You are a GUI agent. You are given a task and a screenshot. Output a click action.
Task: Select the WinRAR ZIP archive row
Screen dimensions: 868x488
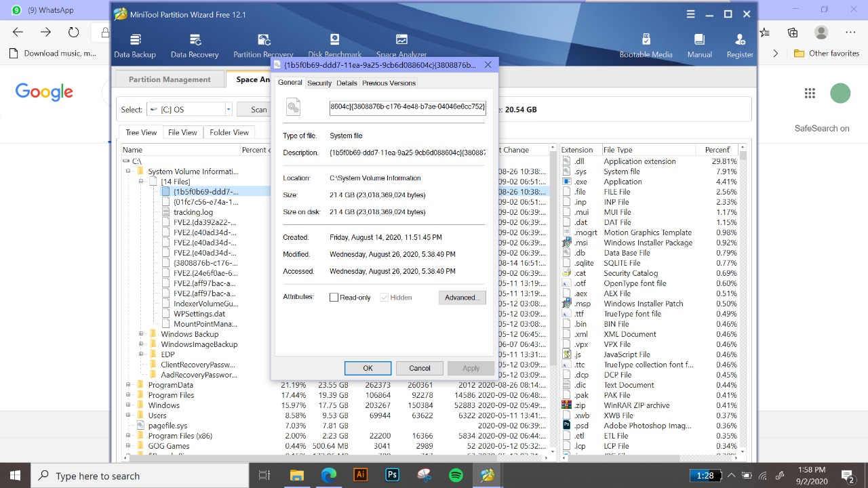(649, 405)
